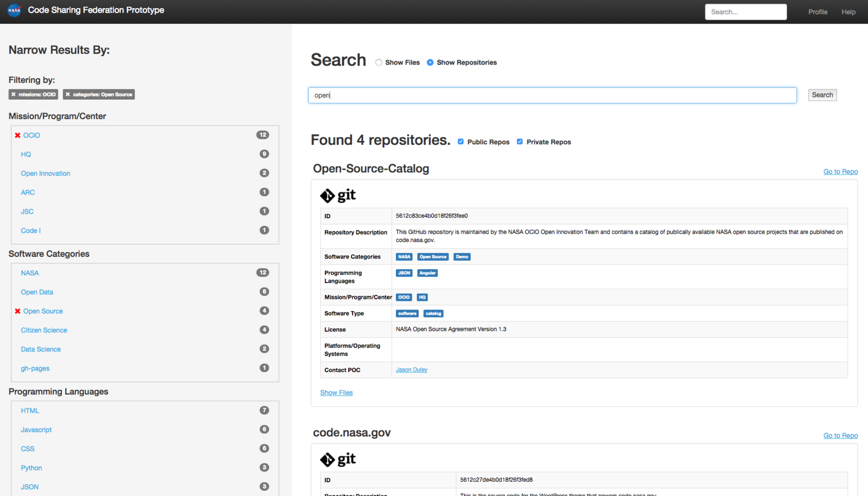Filter by JSON programming language in sidebar
The width and height of the screenshot is (868, 496).
click(x=30, y=487)
